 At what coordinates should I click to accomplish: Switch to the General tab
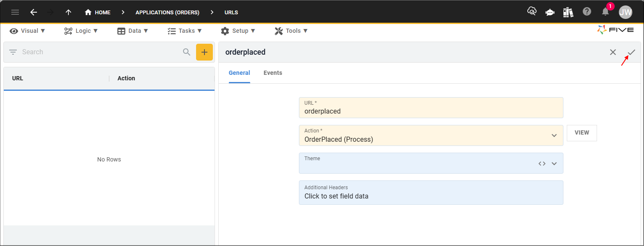click(x=239, y=73)
